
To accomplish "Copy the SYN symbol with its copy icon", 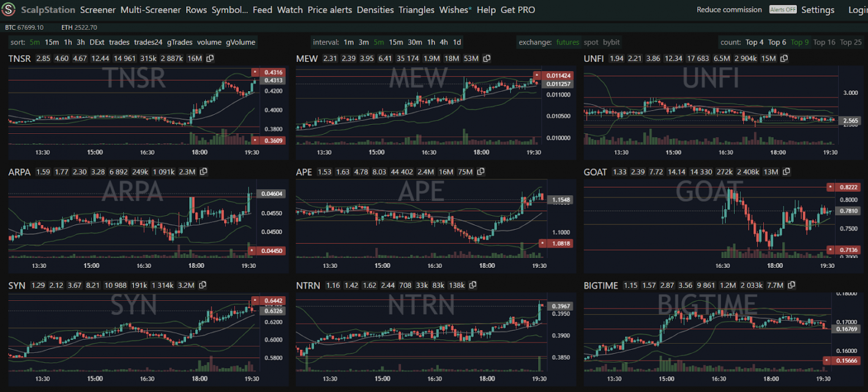I will point(203,286).
